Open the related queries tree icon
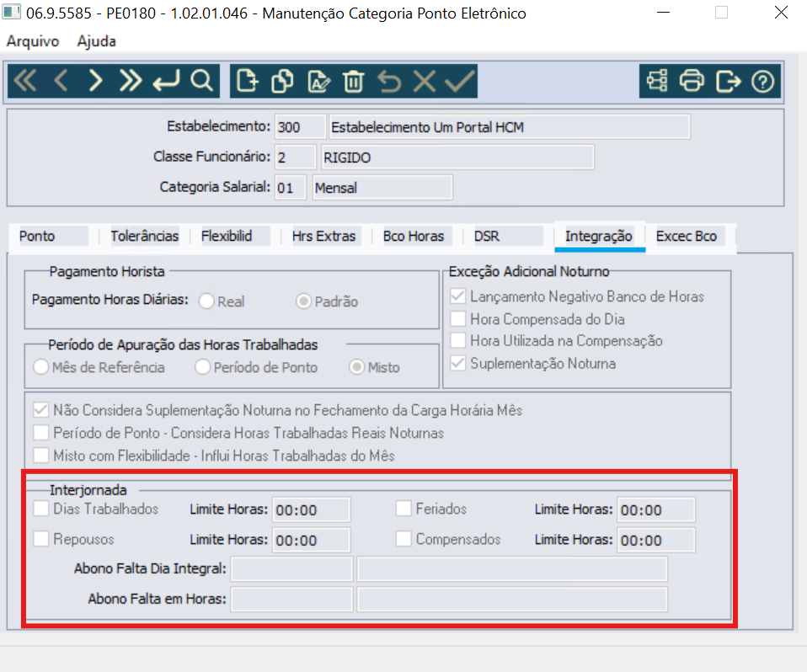Image resolution: width=807 pixels, height=672 pixels. point(657,81)
